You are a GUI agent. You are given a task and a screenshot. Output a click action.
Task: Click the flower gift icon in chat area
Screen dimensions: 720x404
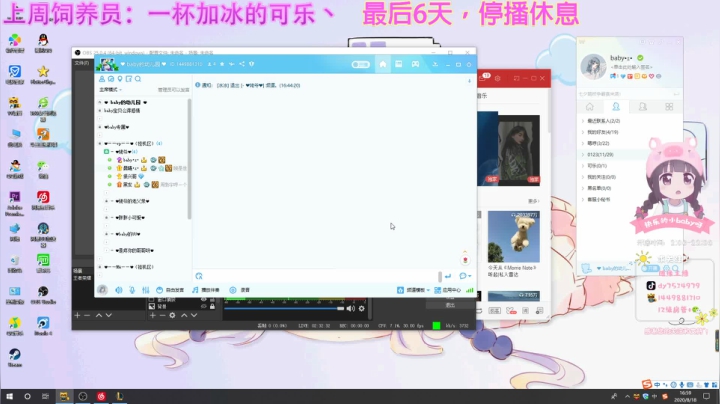[x=465, y=260]
